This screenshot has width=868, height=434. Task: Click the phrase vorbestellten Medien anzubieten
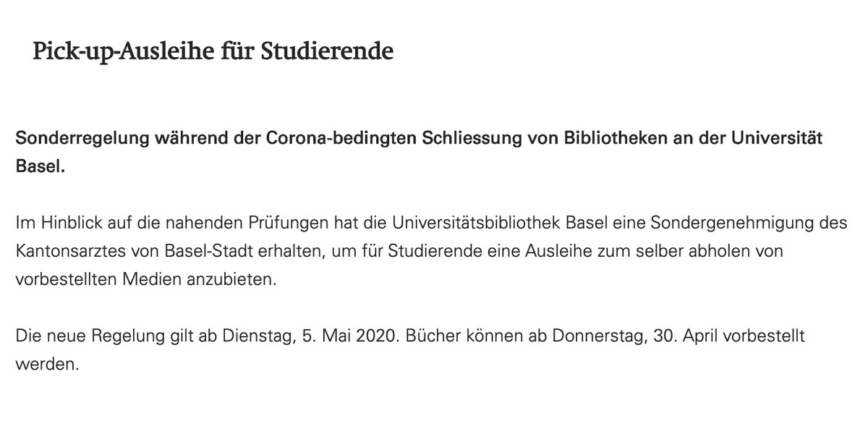coord(145,279)
